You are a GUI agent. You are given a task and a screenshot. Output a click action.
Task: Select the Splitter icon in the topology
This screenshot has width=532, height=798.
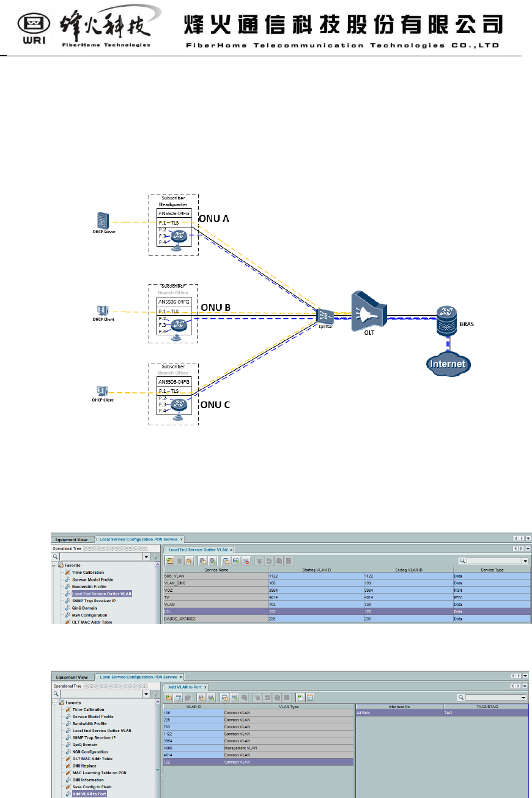(x=323, y=317)
